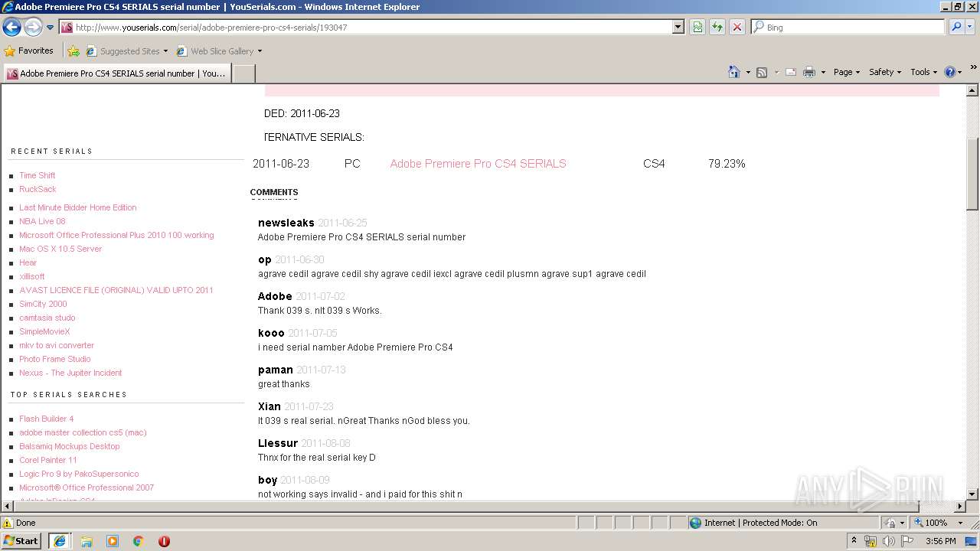
Task: Click the horizontal scrollbar right arrow
Action: pos(959,507)
